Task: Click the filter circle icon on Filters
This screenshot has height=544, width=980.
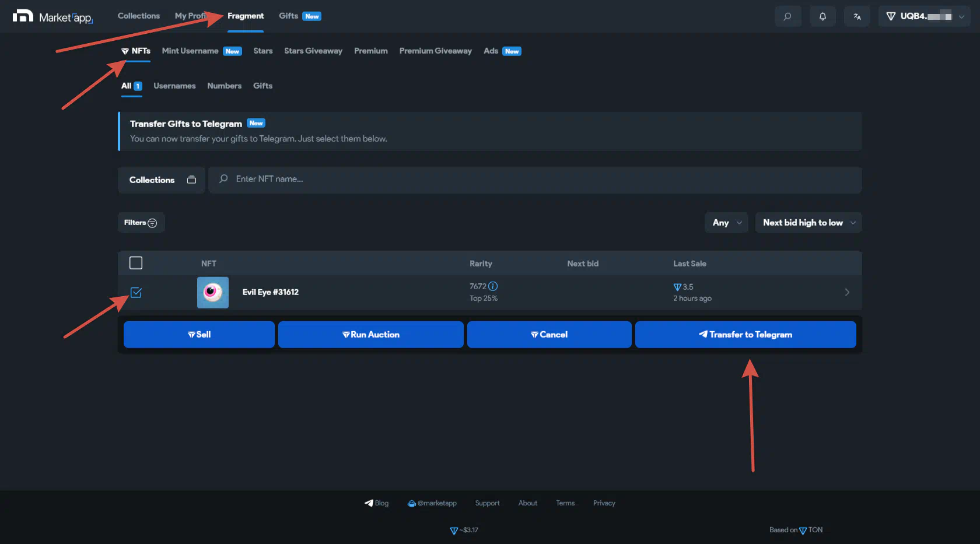Action: click(152, 223)
